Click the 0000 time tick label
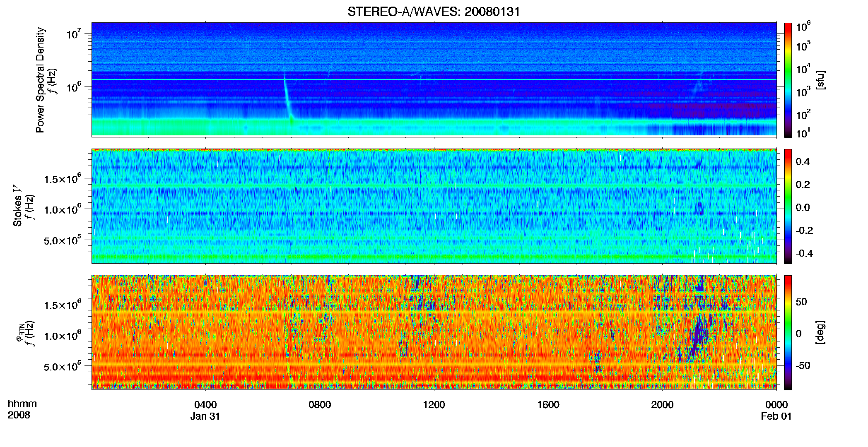This screenshot has height=447, width=868. 776,405
